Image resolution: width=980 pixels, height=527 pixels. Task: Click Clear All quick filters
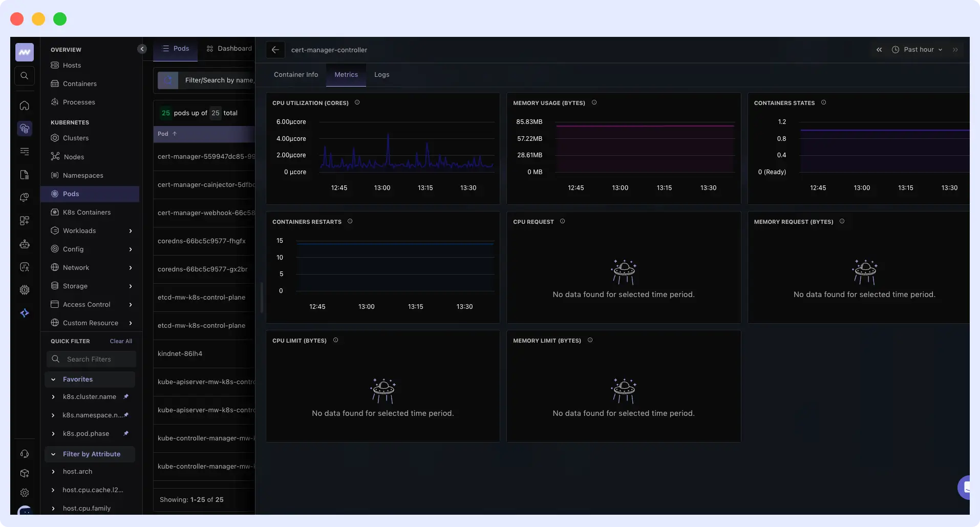coord(121,341)
